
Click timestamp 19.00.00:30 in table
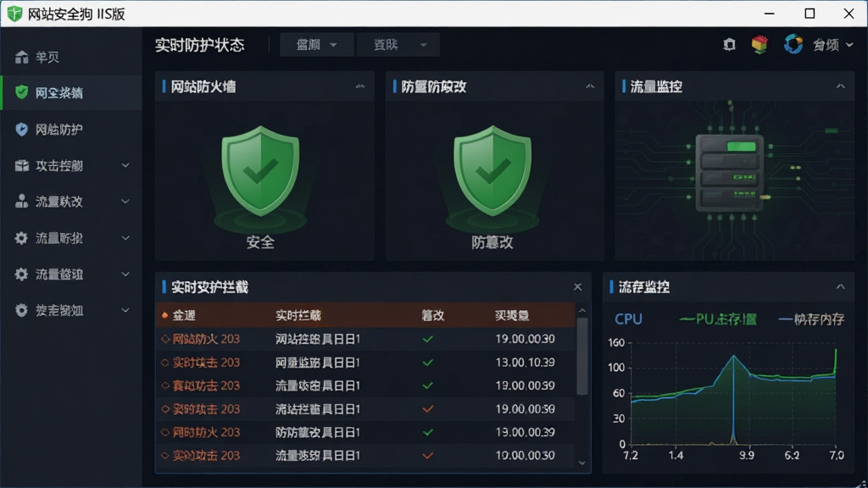tap(525, 339)
